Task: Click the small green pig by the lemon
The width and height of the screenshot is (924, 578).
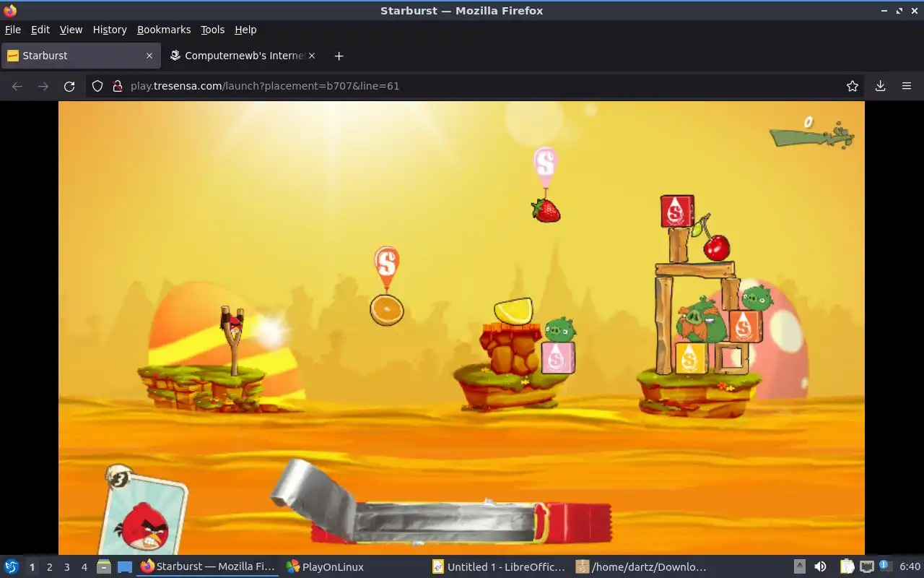Action: point(559,329)
